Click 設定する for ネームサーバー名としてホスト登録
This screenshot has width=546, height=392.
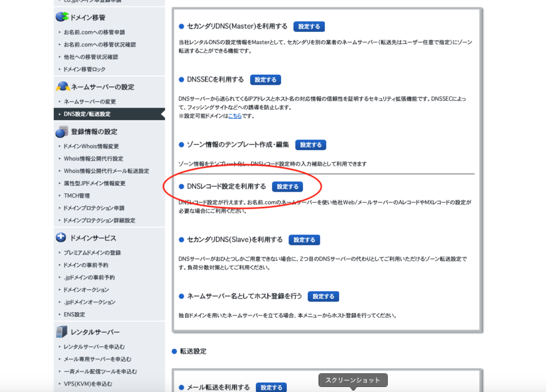(323, 296)
